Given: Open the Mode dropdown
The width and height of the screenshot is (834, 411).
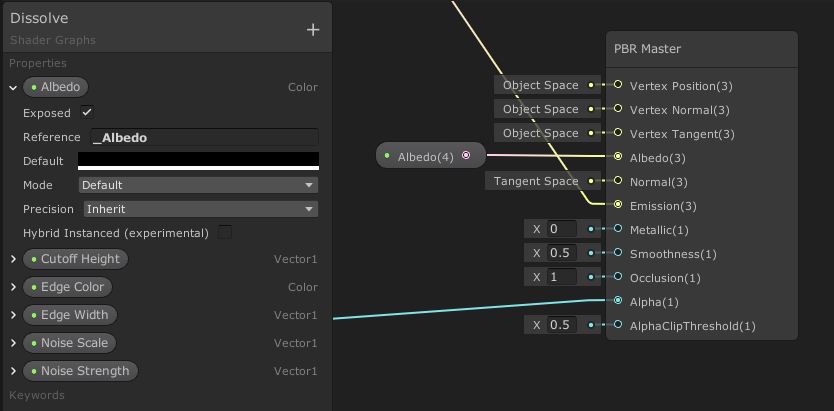Looking at the screenshot, I should pyautogui.click(x=198, y=185).
